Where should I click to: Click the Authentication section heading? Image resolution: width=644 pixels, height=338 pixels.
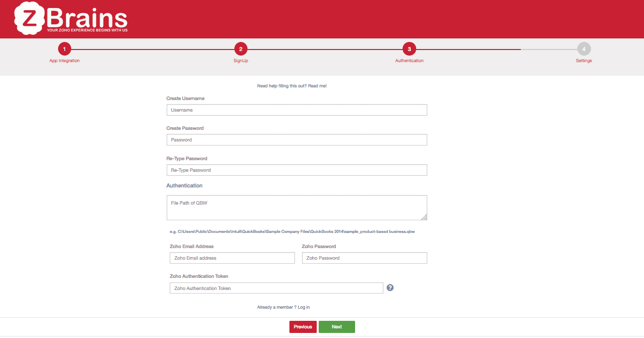point(184,185)
